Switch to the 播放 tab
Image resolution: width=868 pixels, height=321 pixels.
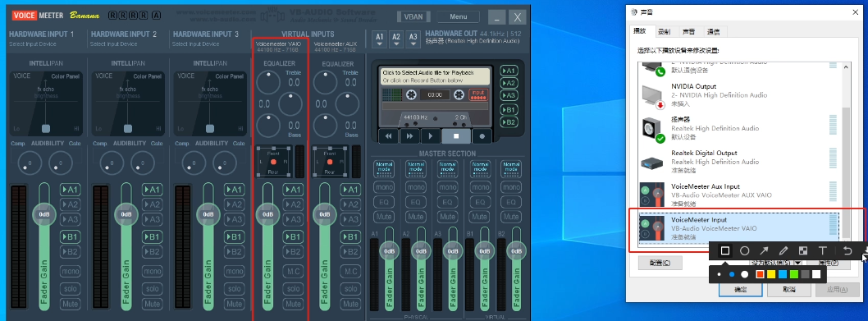[639, 31]
